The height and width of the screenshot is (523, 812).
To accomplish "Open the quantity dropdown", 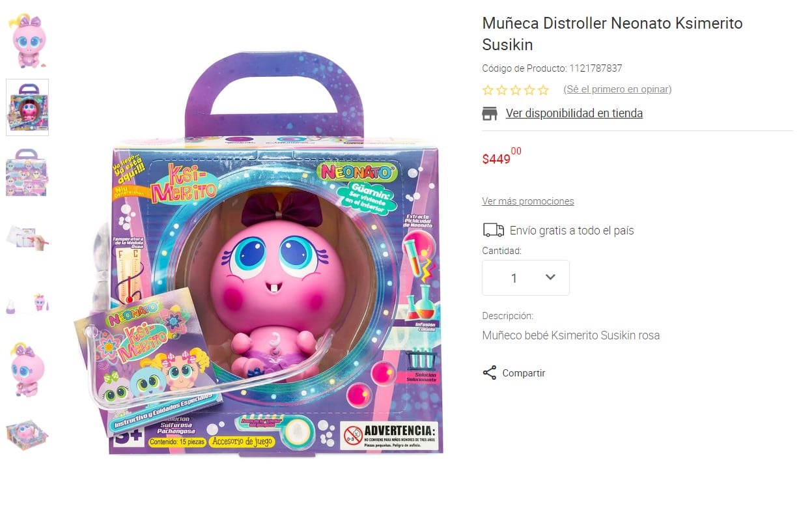I will click(525, 278).
